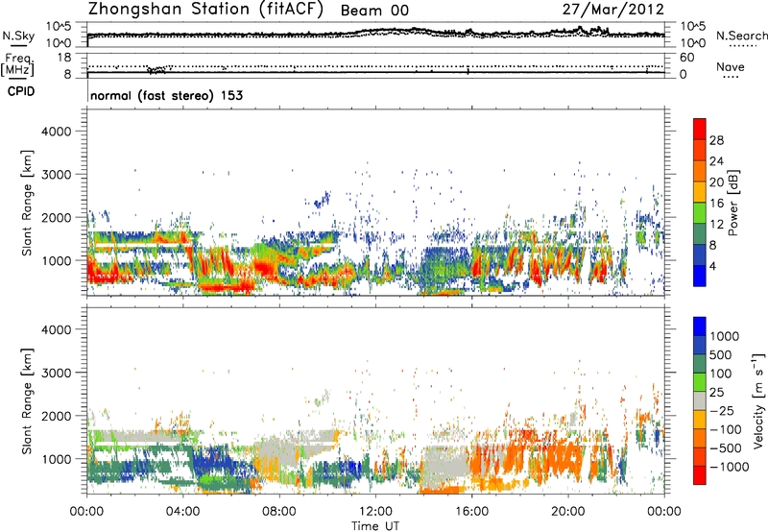Viewport: 768px width, 532px height.
Task: Click the '24' value on Power colorbar
Action: pyautogui.click(x=716, y=161)
